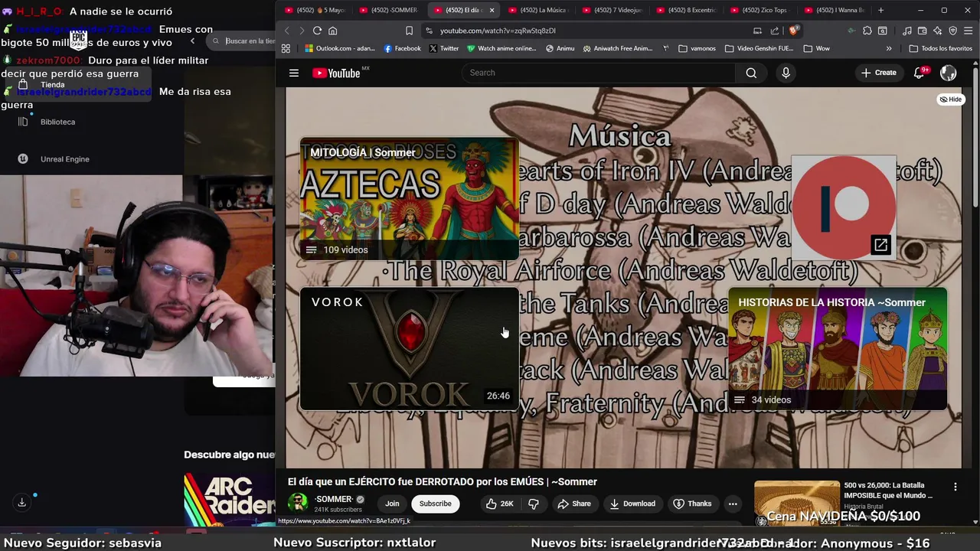Open the Twitter bookmark

[x=444, y=48]
